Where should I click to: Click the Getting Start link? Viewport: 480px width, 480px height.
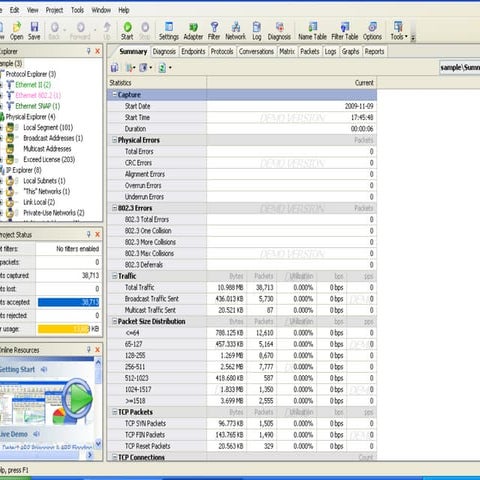(17, 369)
